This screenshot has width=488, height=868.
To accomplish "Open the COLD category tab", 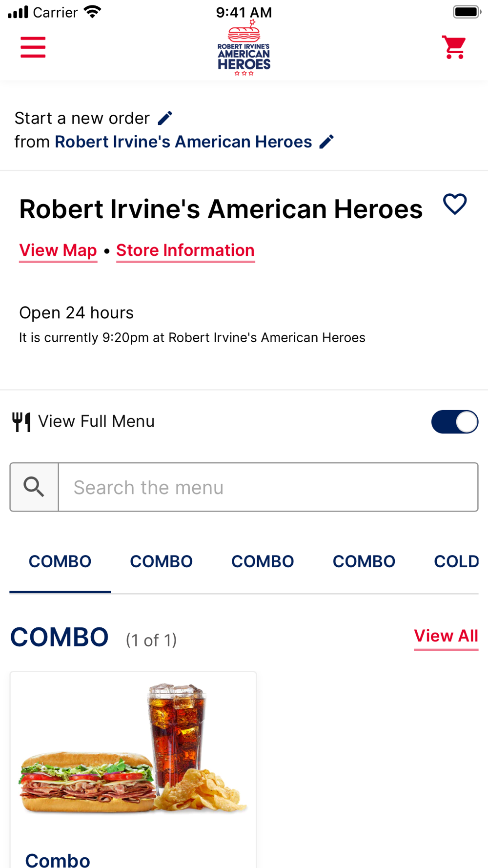I will [456, 562].
